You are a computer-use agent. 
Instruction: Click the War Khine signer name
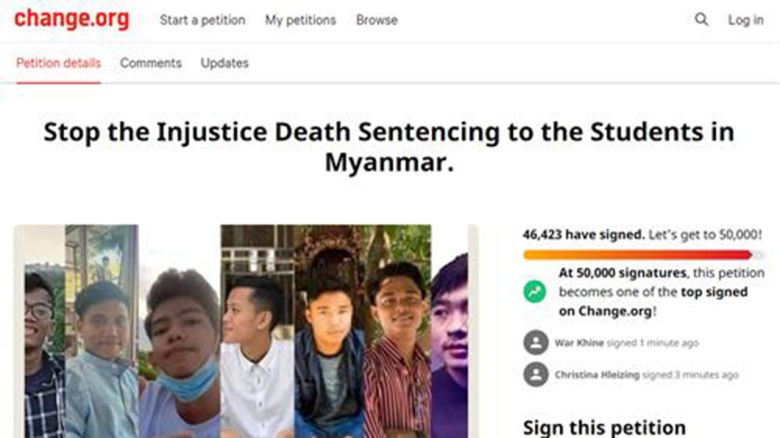579,343
